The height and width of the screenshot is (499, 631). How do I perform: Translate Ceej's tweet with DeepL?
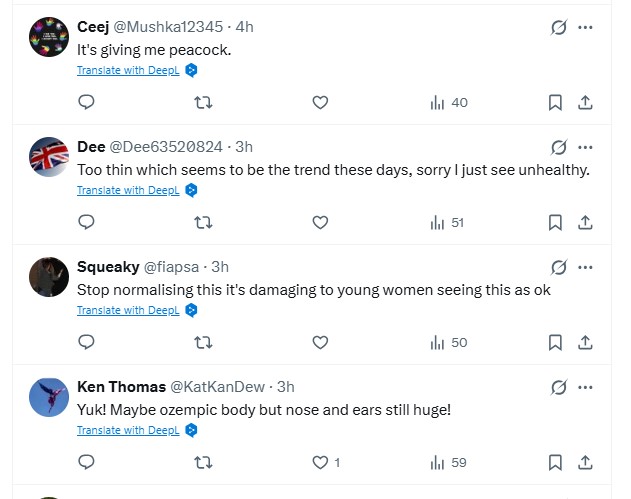click(128, 70)
